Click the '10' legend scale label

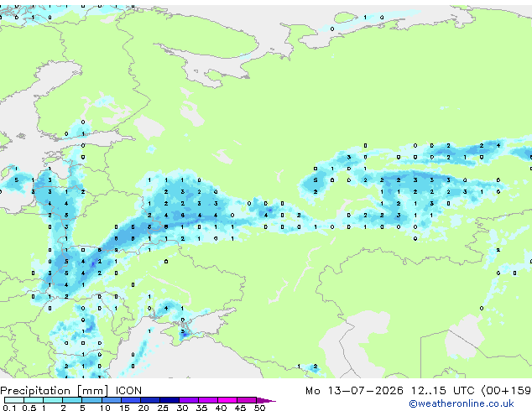(x=105, y=408)
